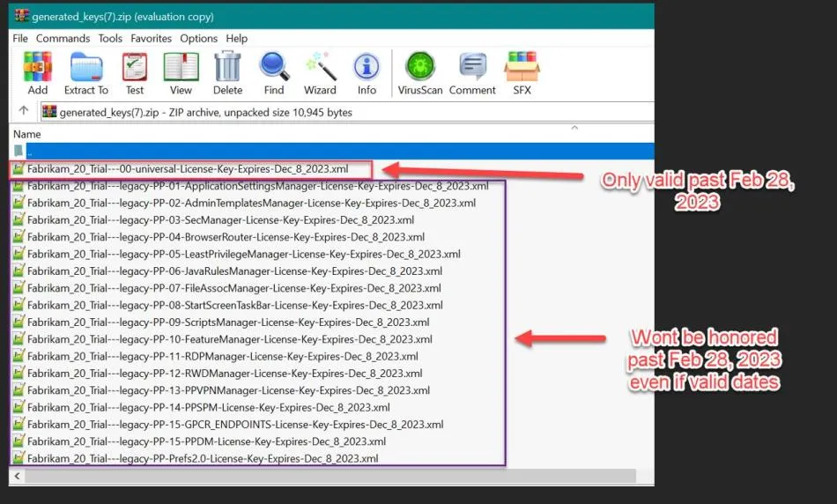Run Test on the archive
Image resolution: width=837 pixels, height=504 pixels.
pyautogui.click(x=135, y=72)
